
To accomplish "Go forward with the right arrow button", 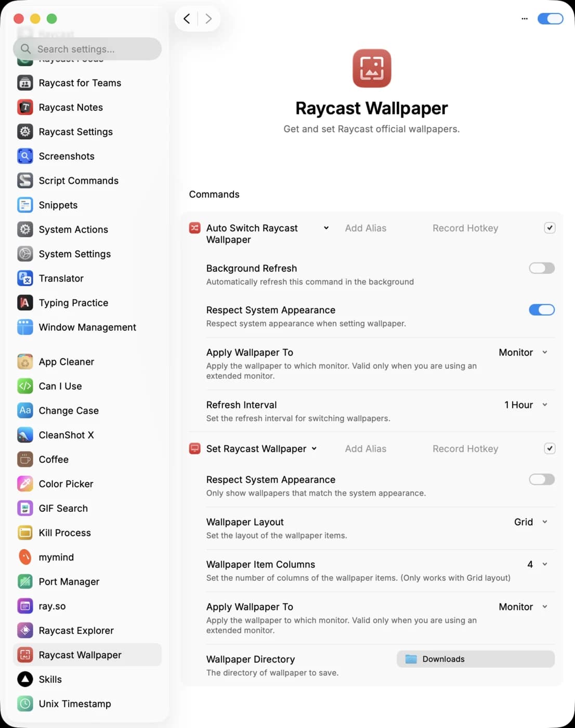I will (208, 19).
